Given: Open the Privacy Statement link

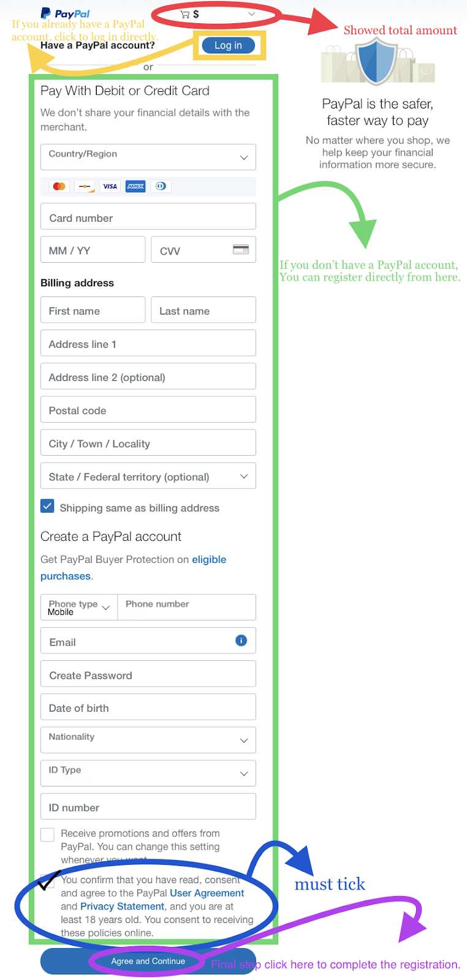Looking at the screenshot, I should (x=122, y=907).
